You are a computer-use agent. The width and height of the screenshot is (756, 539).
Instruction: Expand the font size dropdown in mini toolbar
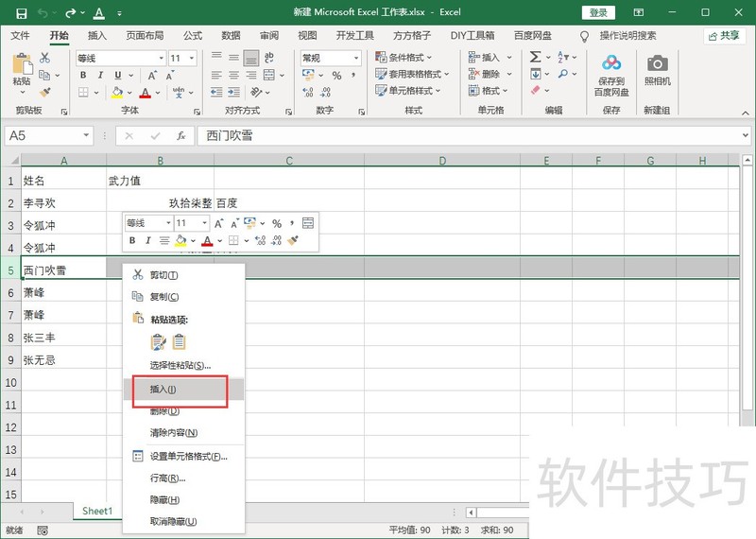pyautogui.click(x=204, y=223)
